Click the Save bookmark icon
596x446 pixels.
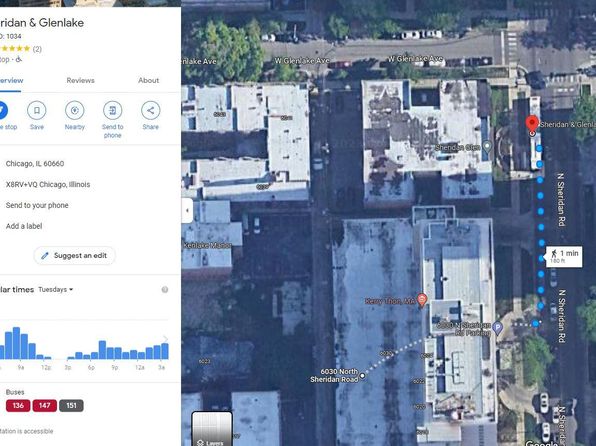(37, 110)
